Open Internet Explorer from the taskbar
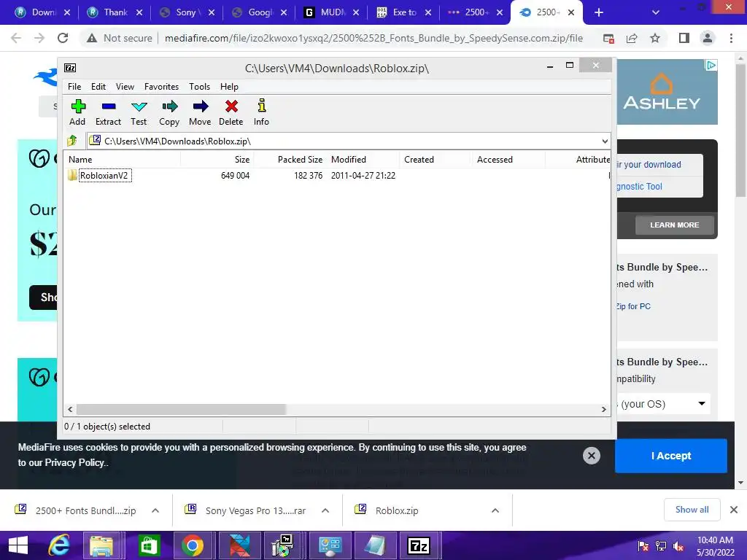The width and height of the screenshot is (747, 560). pyautogui.click(x=59, y=545)
